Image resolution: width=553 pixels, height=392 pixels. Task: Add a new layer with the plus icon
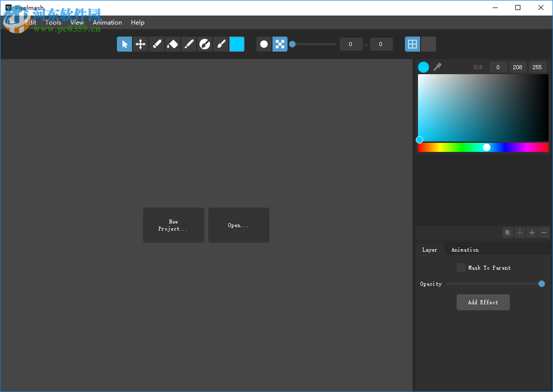point(531,232)
